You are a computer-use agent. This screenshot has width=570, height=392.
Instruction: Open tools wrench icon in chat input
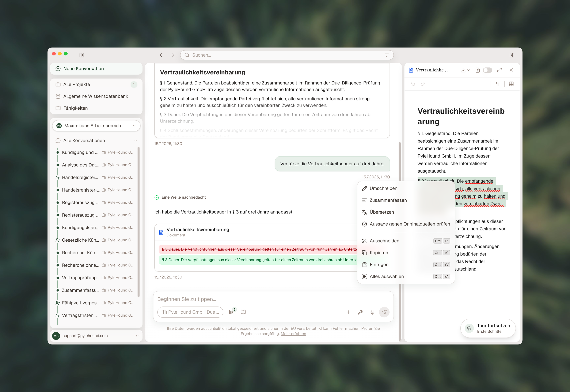[x=360, y=312]
